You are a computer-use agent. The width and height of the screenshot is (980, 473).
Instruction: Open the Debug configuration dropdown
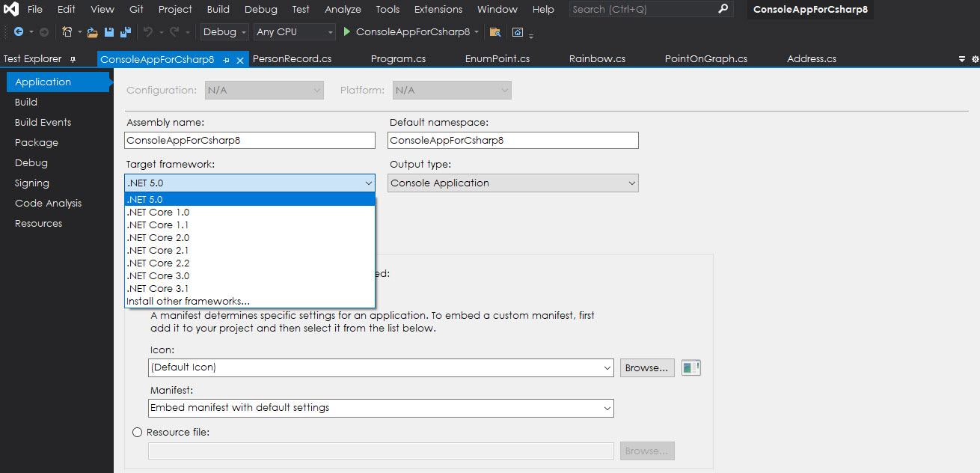tap(224, 32)
